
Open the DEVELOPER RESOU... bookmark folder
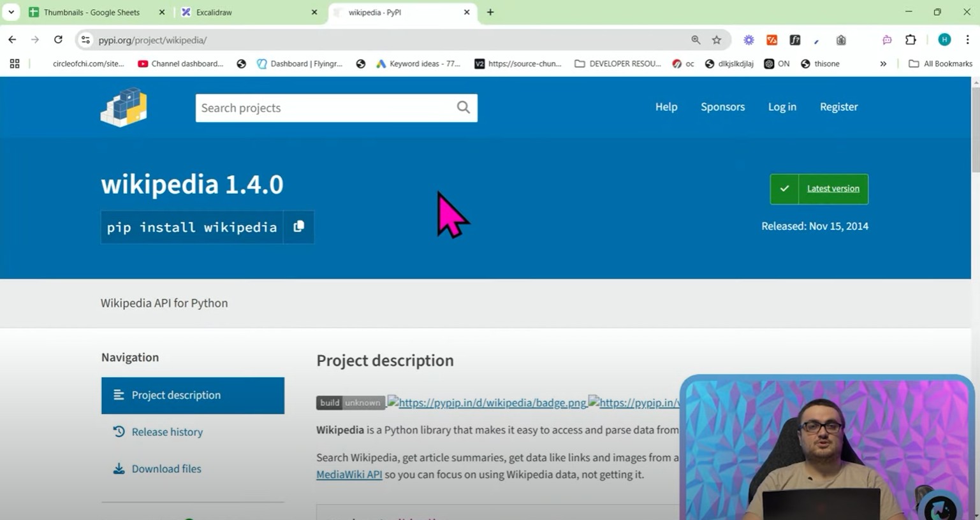[x=617, y=64]
